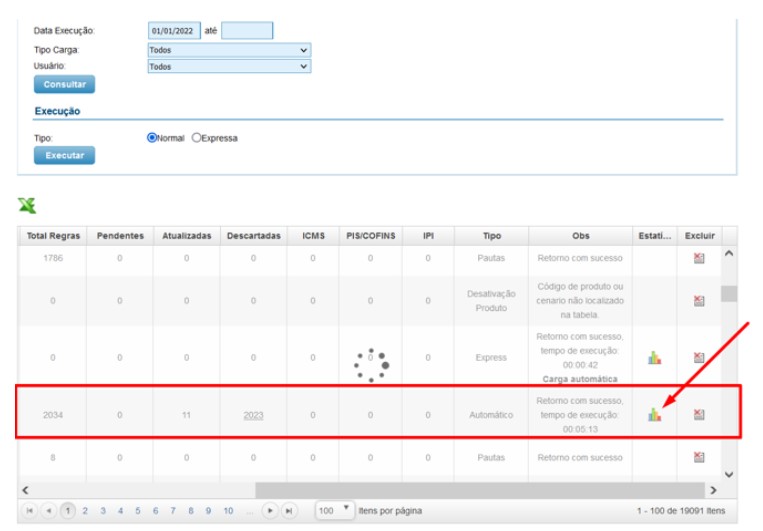Screen dimensions: 763x531
Task: Sort by Tipo column header
Action: [491, 236]
